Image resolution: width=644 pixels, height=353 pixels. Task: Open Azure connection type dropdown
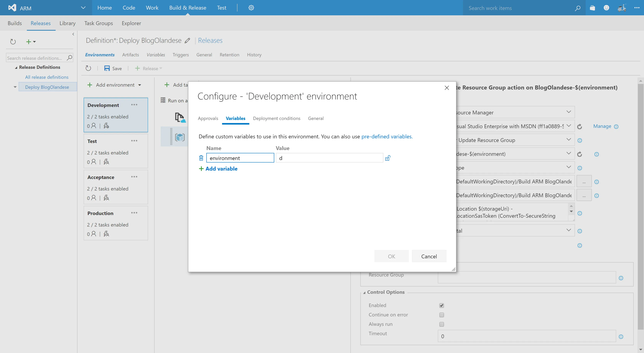[x=568, y=112]
